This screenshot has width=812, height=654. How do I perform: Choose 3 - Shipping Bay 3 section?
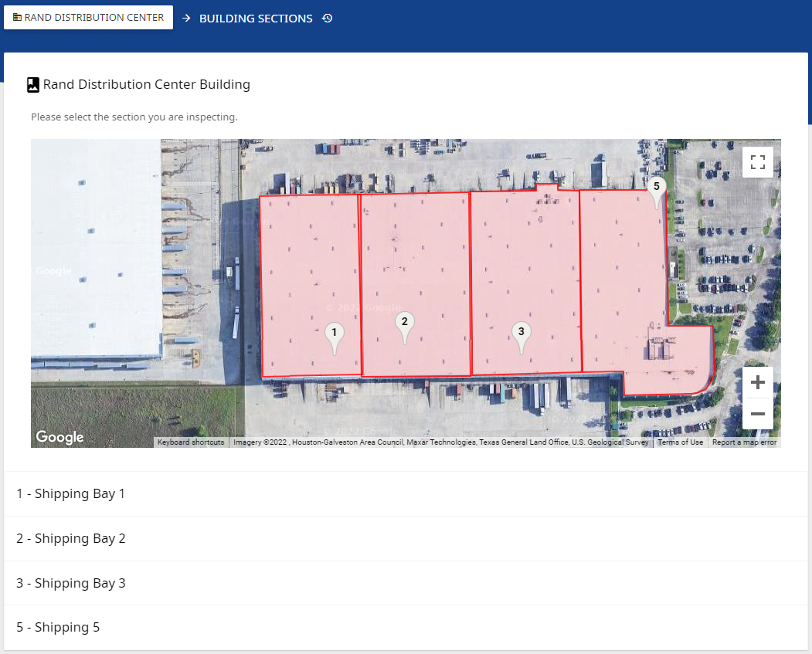[x=406, y=583]
